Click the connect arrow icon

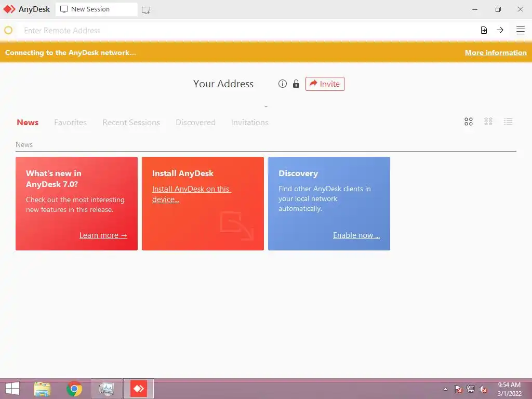point(500,30)
